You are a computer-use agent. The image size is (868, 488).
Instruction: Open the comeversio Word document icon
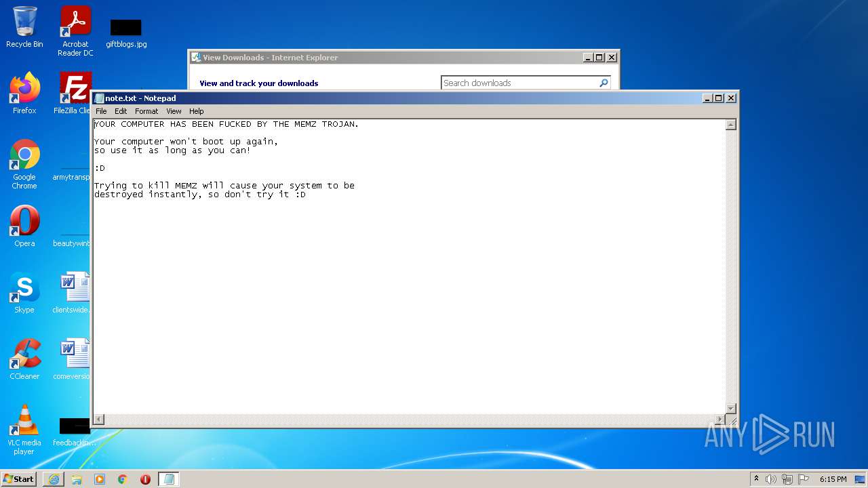73,359
